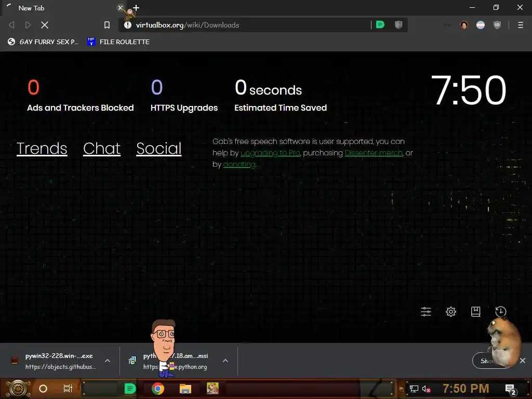Select the New Tab tab
Screen dimensions: 532x399
(x=64, y=8)
